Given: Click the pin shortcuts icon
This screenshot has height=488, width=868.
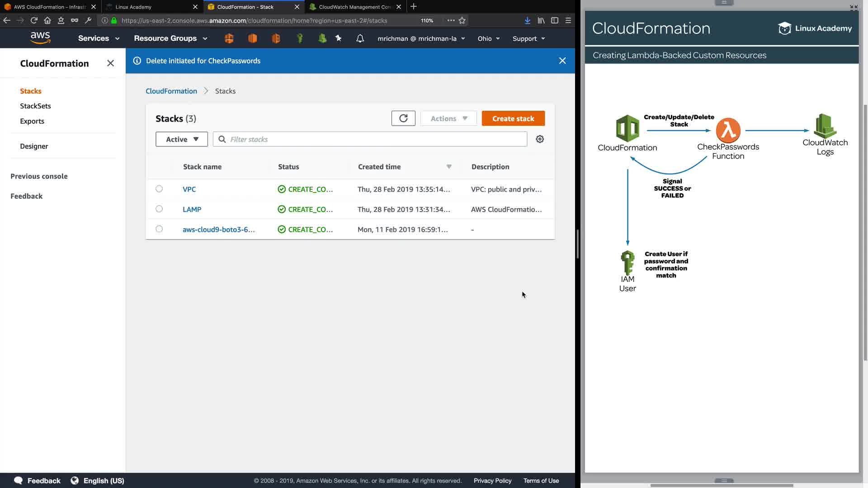Looking at the screenshot, I should 338,38.
